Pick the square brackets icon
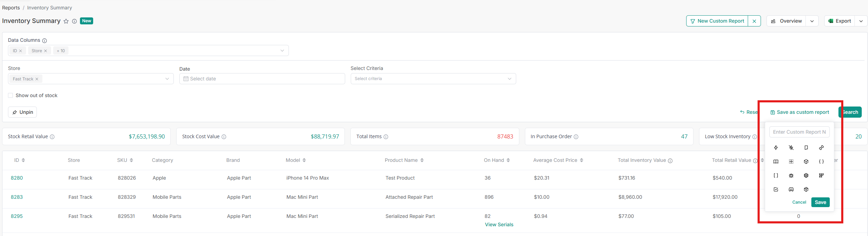Viewport: 868px width, 236px height. 776,175
